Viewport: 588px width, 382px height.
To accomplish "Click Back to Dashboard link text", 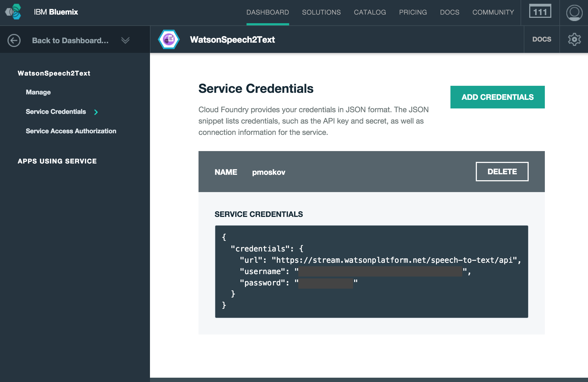I will (x=70, y=40).
